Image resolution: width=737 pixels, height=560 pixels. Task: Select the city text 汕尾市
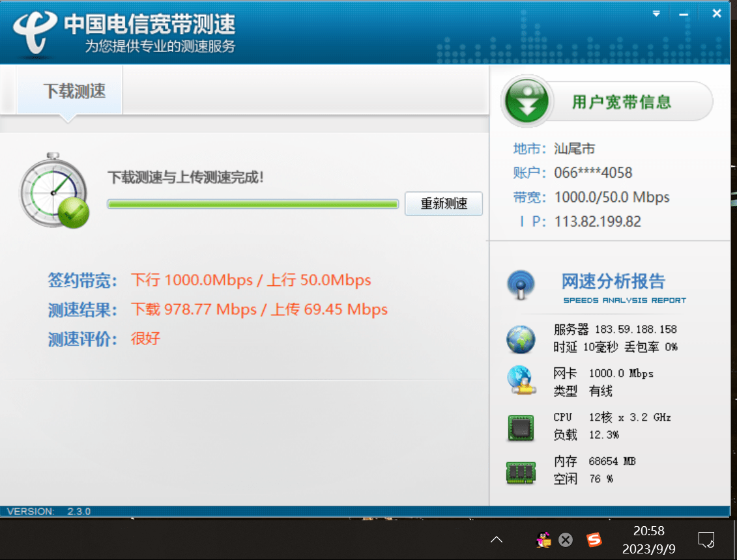(574, 149)
